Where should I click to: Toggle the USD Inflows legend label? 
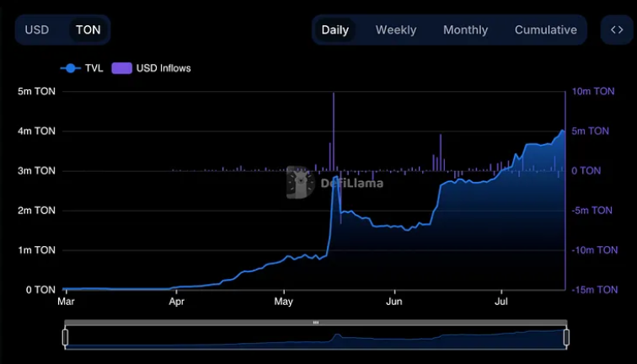point(163,68)
